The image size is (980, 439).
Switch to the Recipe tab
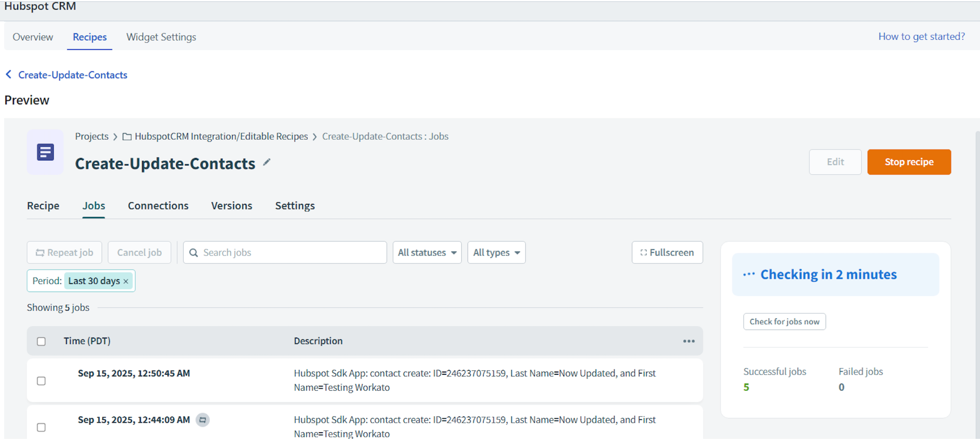pos(43,206)
